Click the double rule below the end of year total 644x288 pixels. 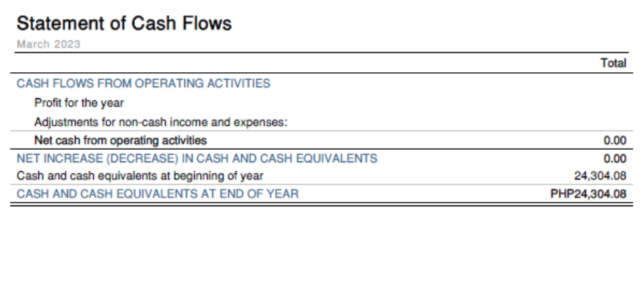coord(321,203)
